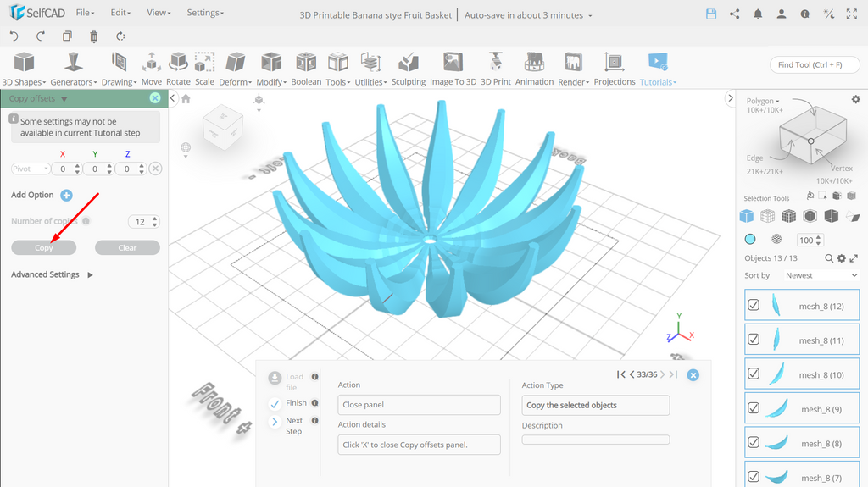The image size is (868, 487).
Task: Uncheck mesh_8 (7) checkbox
Action: [x=754, y=477]
